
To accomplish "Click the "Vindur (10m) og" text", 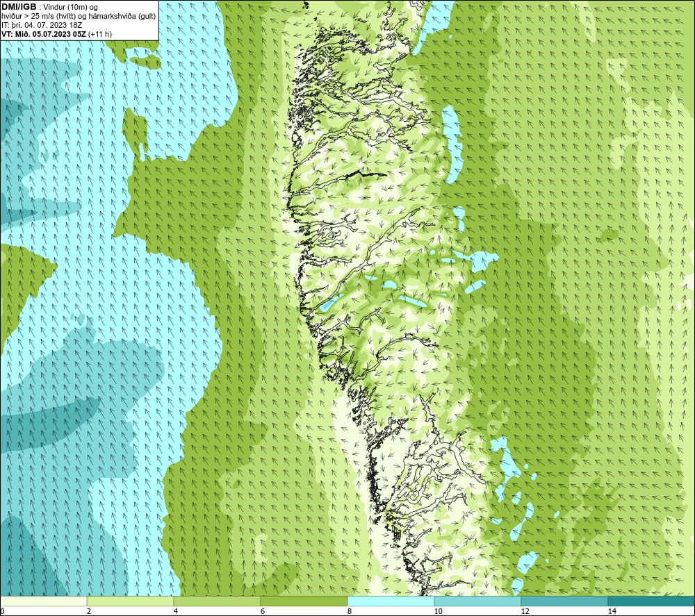I will pos(71,8).
